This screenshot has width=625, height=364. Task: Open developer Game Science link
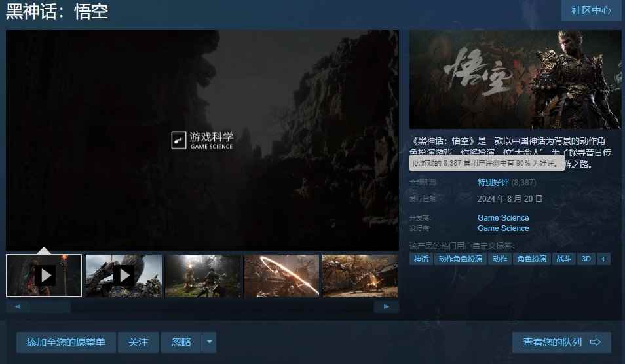click(x=503, y=217)
